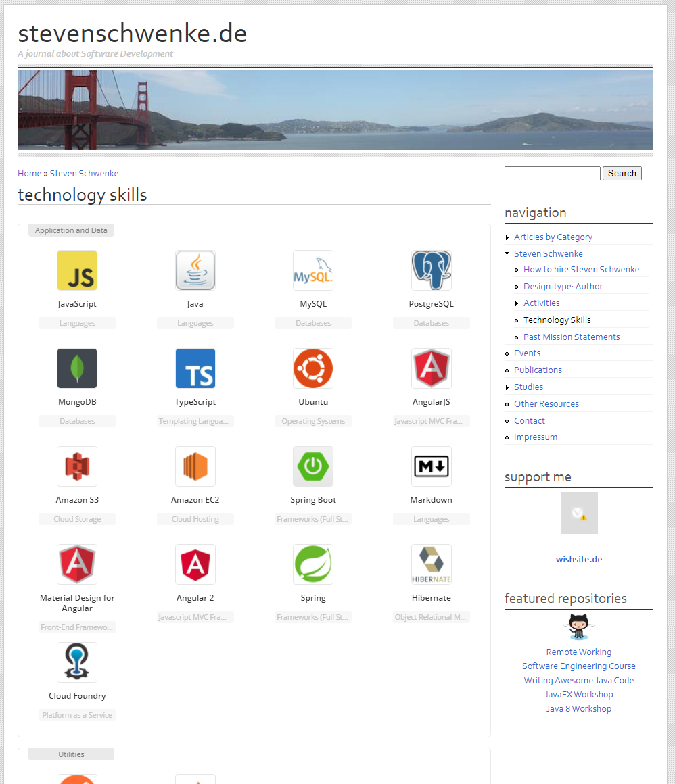Click the TypeScript TS icon

[x=195, y=368]
